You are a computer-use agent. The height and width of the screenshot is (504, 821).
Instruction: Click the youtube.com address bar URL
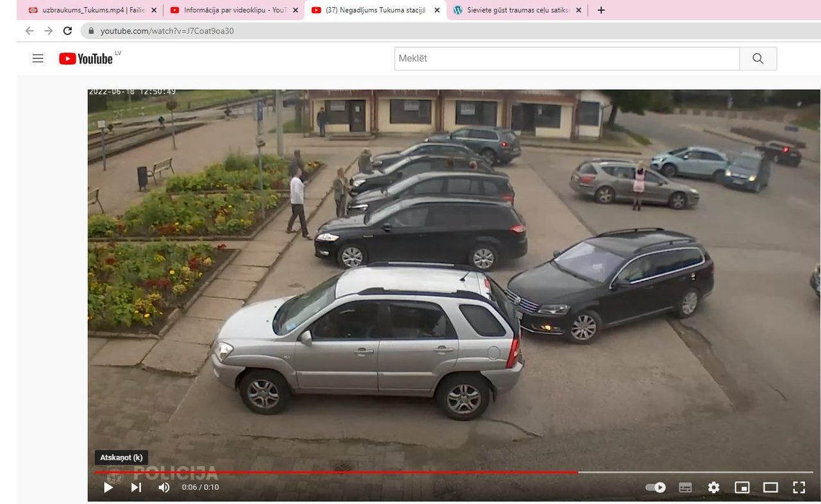(x=167, y=31)
